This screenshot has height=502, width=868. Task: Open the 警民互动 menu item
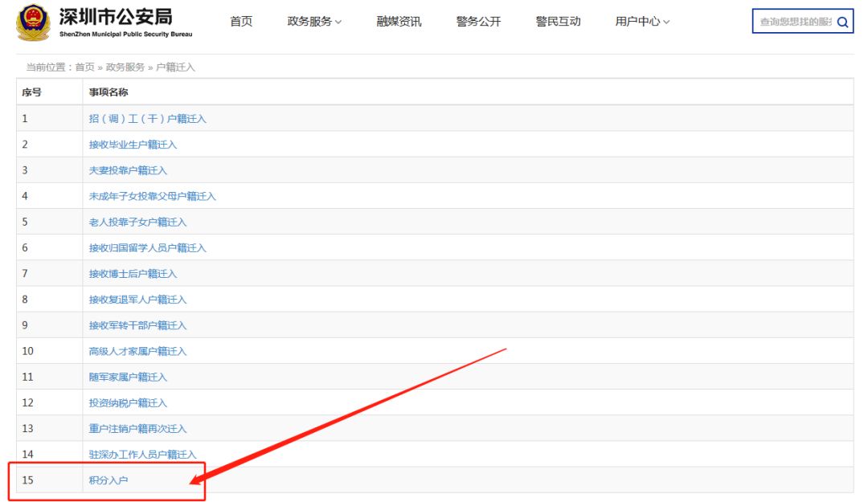tap(558, 22)
